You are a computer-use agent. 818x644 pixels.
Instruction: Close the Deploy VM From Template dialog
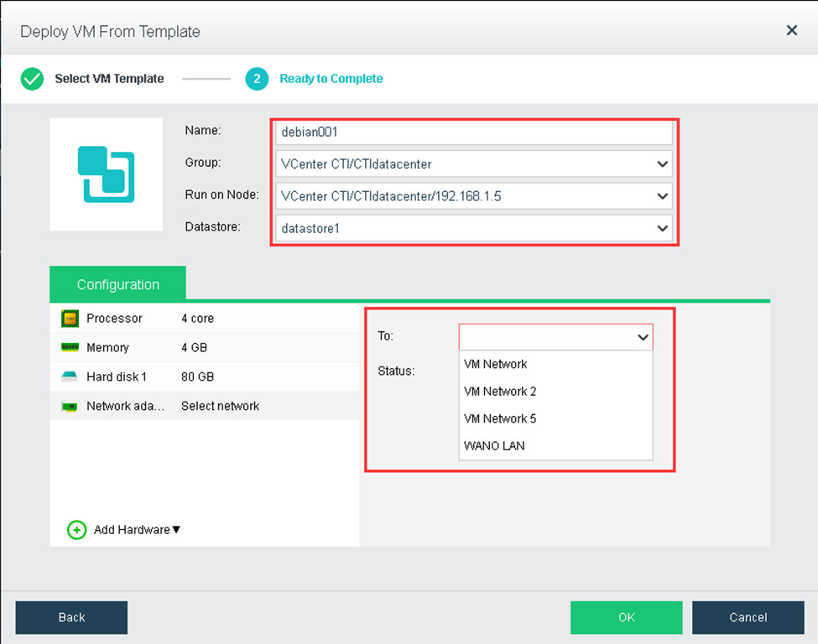tap(791, 31)
